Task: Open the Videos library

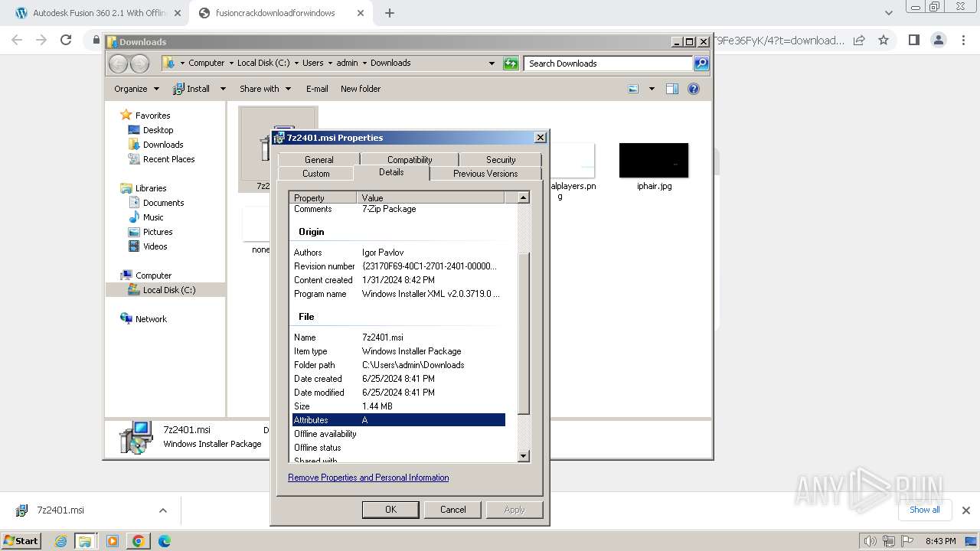Action: (155, 246)
